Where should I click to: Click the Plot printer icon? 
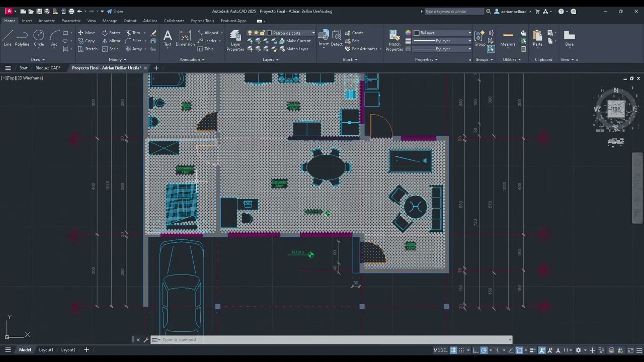[71, 11]
